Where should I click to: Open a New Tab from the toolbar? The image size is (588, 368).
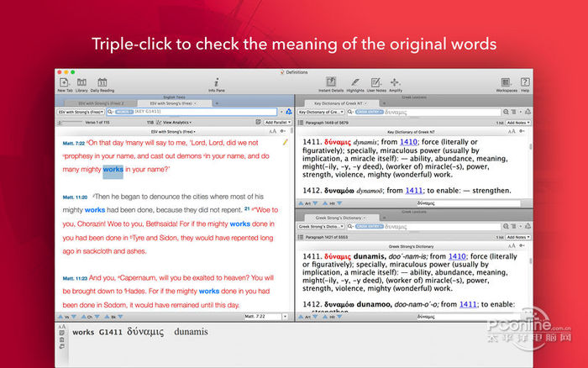[x=65, y=83]
